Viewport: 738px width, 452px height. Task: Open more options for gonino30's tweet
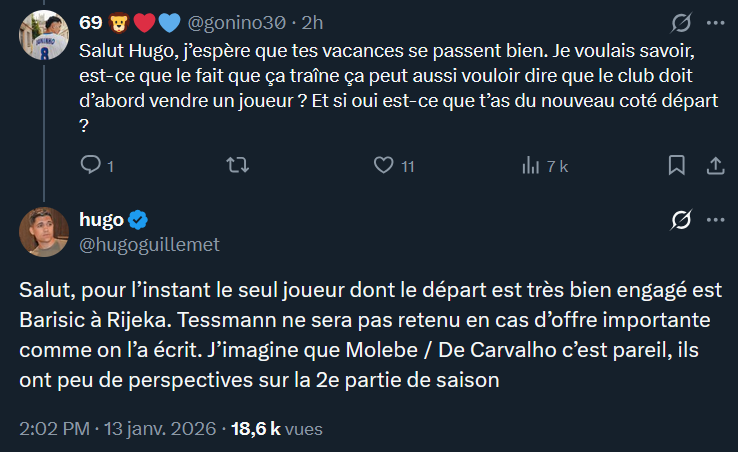point(715,22)
